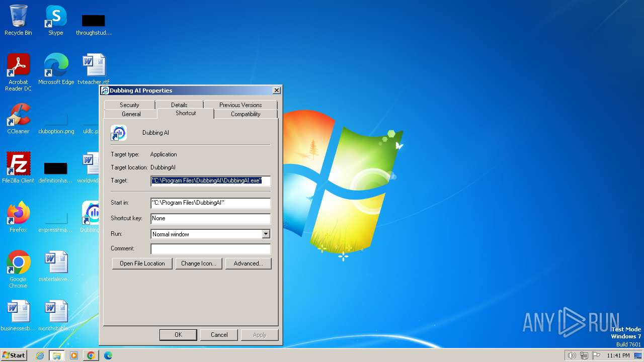The image size is (644, 362).
Task: Open Google Chrome desktop shortcut
Action: coord(18,269)
